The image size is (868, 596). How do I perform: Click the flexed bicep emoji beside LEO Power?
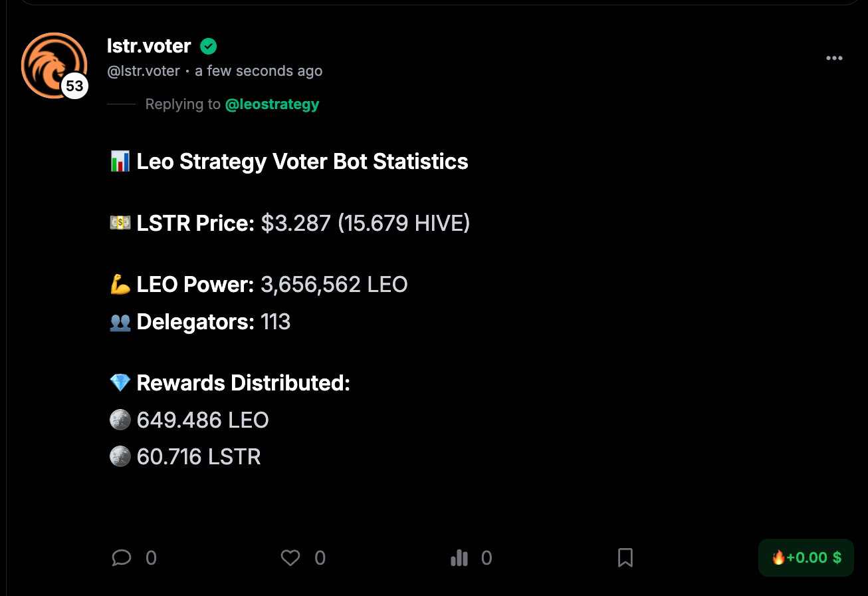120,285
